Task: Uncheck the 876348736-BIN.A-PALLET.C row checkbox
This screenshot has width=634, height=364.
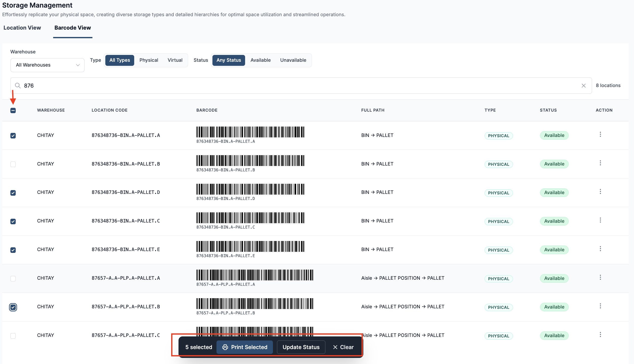Action: click(x=13, y=221)
